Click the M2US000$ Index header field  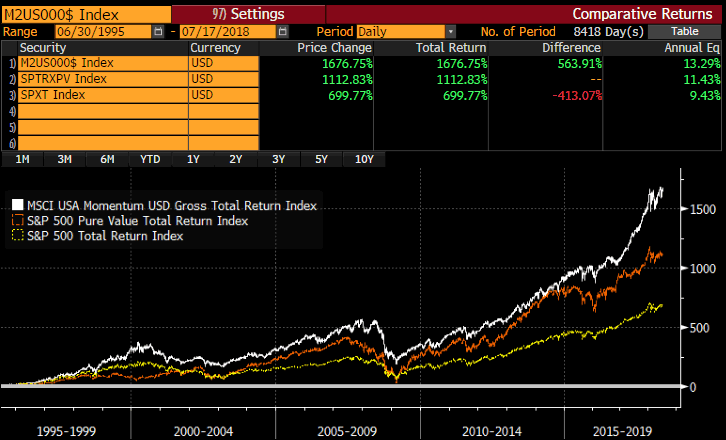click(86, 14)
